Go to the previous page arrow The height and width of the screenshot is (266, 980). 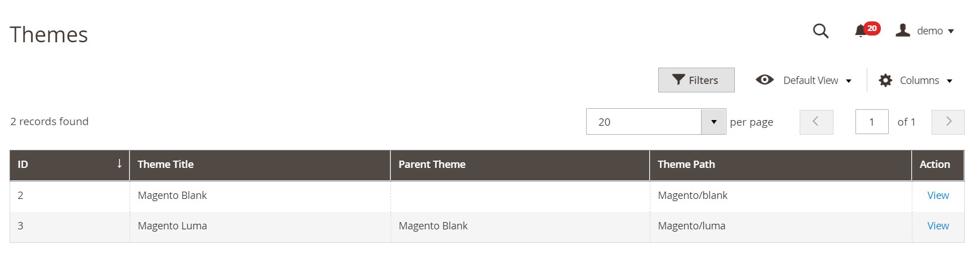[815, 122]
